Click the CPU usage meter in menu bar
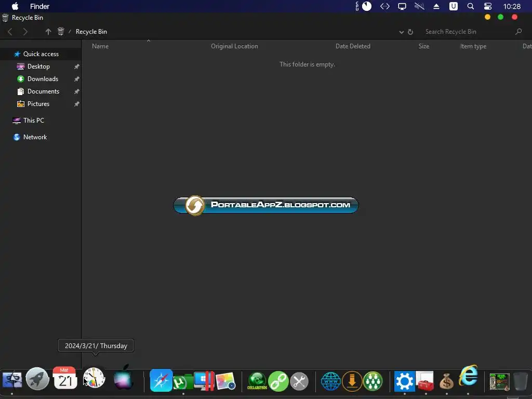Viewport: 532px width, 399px height. pyautogui.click(x=364, y=6)
